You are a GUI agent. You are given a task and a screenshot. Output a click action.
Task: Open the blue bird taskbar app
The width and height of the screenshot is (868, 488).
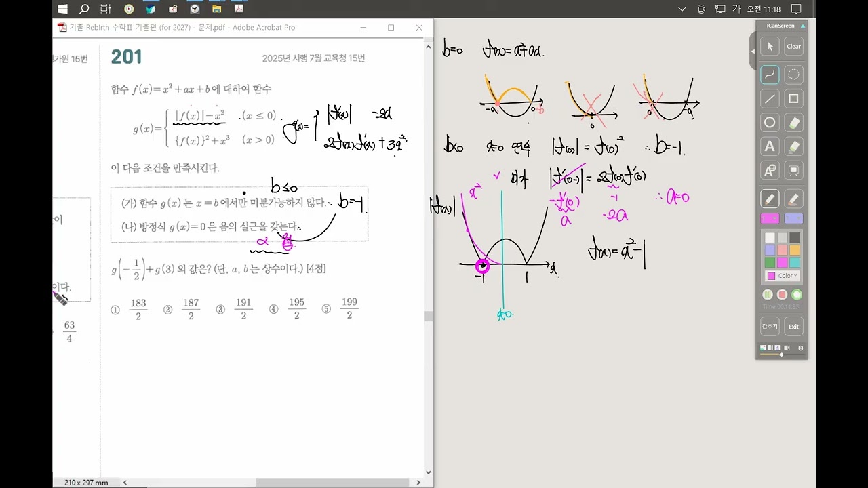151,9
